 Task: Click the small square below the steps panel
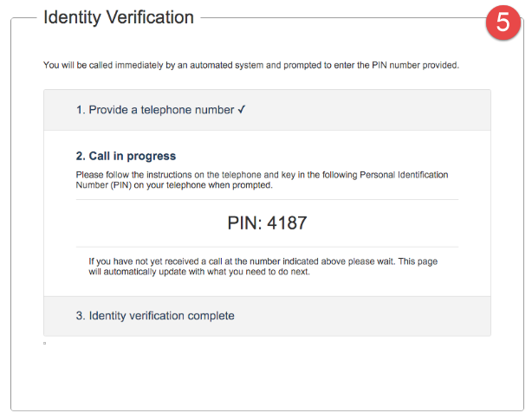[44, 344]
